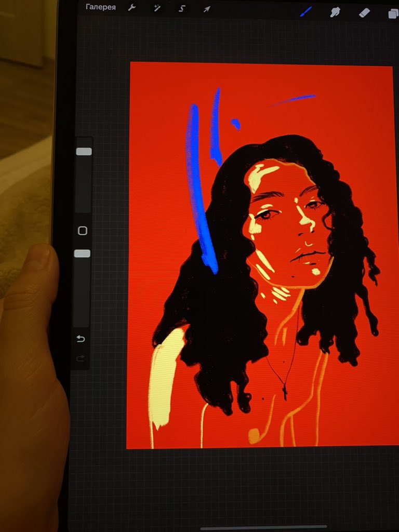Open the Actions wrench menu
Image resolution: width=399 pixels, height=532 pixels.
tap(131, 8)
